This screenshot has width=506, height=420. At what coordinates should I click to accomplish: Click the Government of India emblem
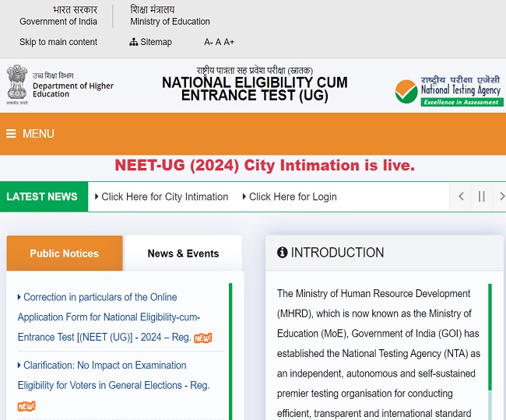(x=16, y=83)
